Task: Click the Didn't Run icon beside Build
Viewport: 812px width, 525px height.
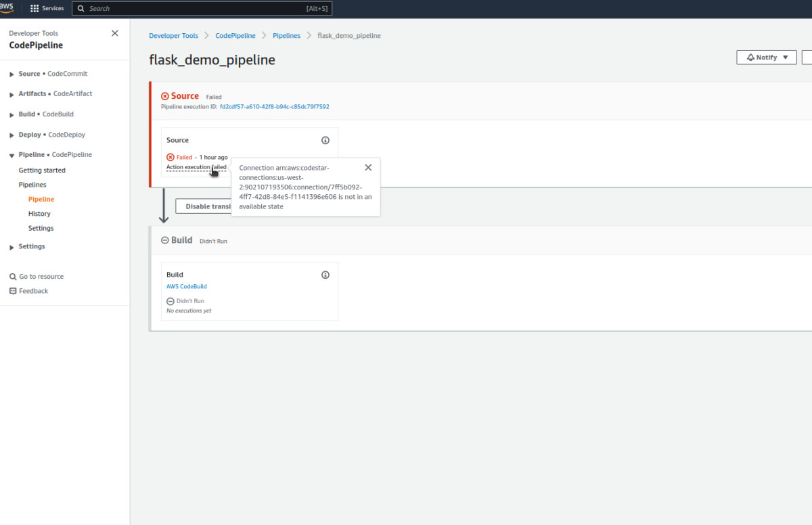Action: [166, 240]
